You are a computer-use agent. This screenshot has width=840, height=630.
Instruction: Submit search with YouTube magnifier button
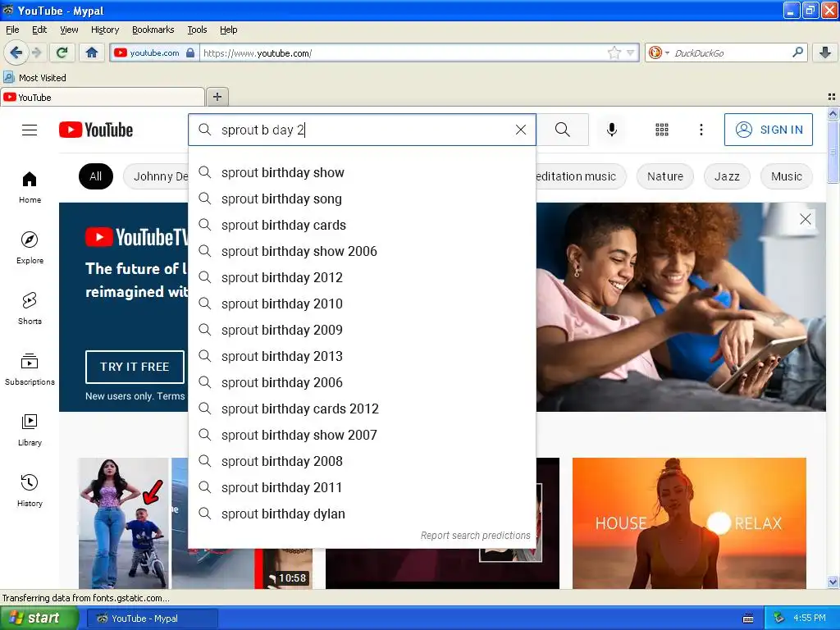pos(563,130)
